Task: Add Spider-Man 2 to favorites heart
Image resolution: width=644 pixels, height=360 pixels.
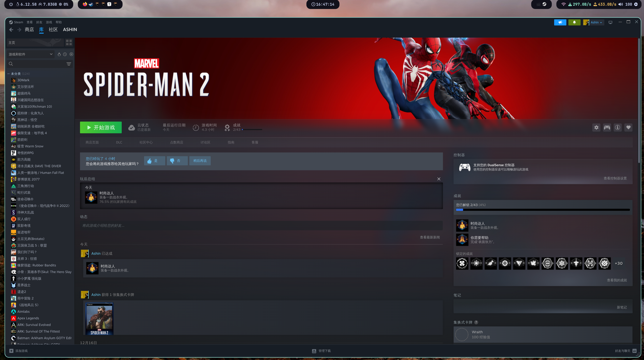Action: [628, 128]
